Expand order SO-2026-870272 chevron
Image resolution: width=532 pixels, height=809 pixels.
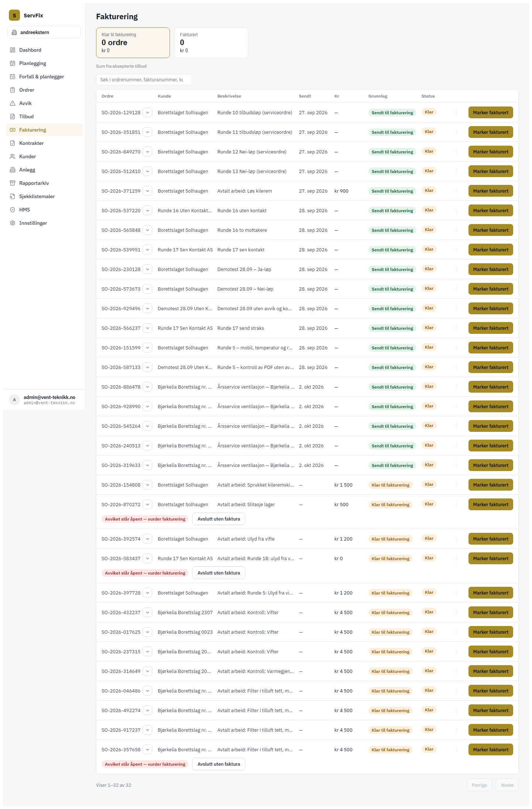coord(147,504)
